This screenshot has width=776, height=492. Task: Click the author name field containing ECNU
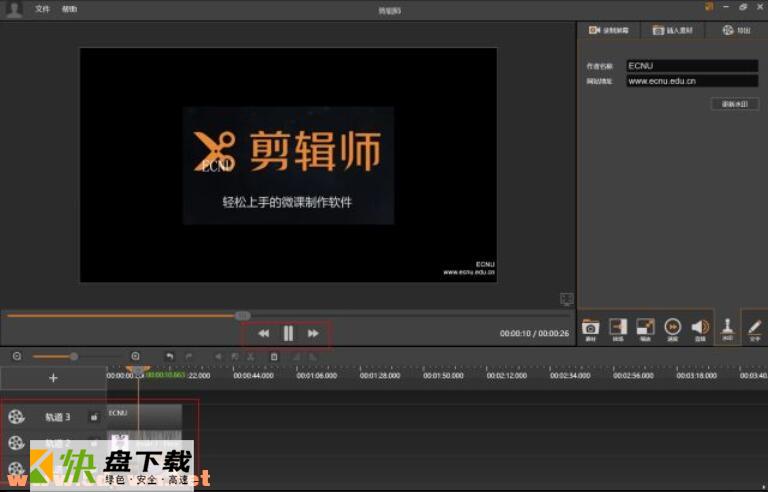pos(692,66)
